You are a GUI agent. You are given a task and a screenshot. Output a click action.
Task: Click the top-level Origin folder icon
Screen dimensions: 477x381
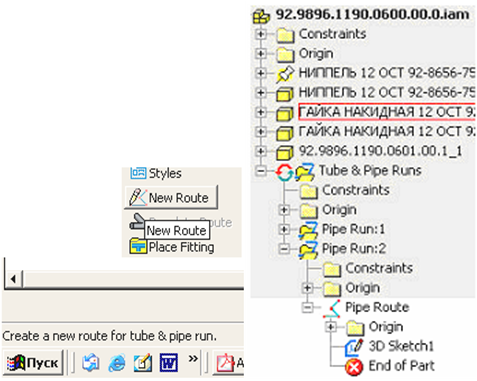point(285,55)
